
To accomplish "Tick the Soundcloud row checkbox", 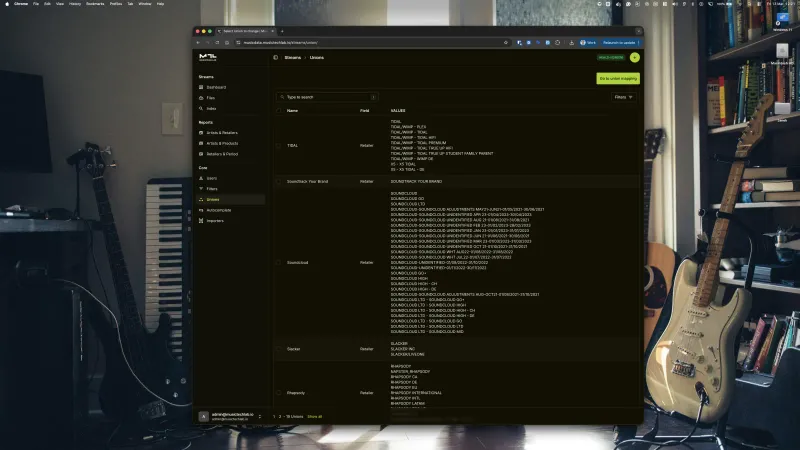I will click(x=279, y=263).
